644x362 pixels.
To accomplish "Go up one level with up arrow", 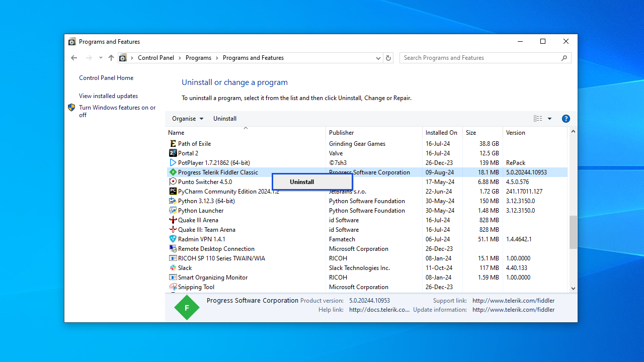I will [111, 58].
